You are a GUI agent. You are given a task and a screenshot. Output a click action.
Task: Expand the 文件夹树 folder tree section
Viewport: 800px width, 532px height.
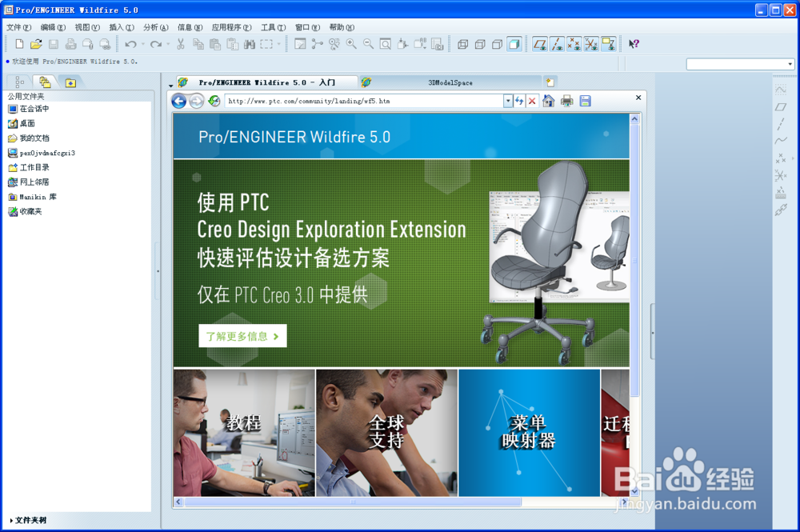tap(28, 520)
